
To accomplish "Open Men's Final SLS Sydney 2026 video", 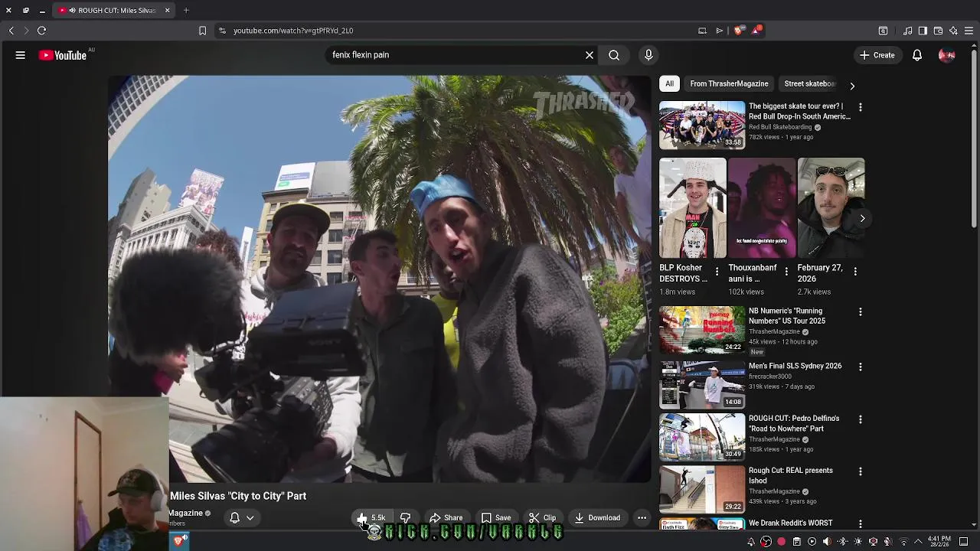I will pyautogui.click(x=795, y=366).
